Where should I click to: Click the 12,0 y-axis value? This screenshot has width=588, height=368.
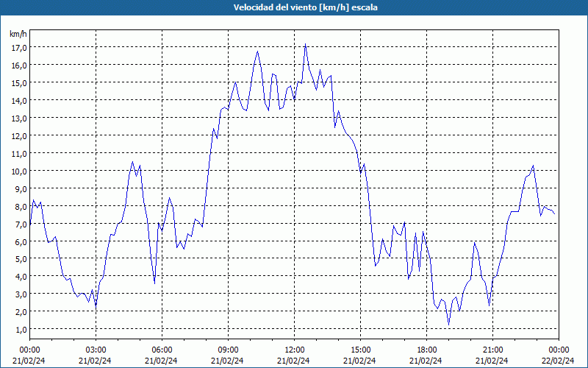point(19,136)
